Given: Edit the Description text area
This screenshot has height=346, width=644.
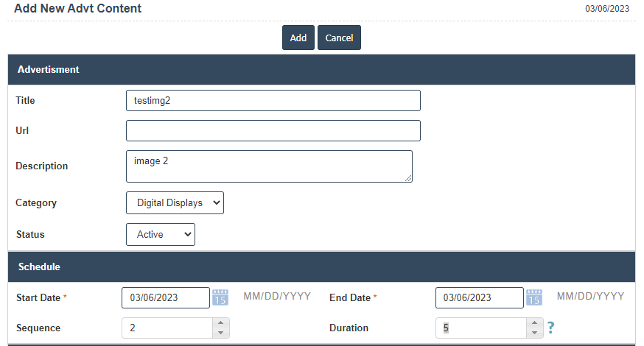Looking at the screenshot, I should coord(269,166).
